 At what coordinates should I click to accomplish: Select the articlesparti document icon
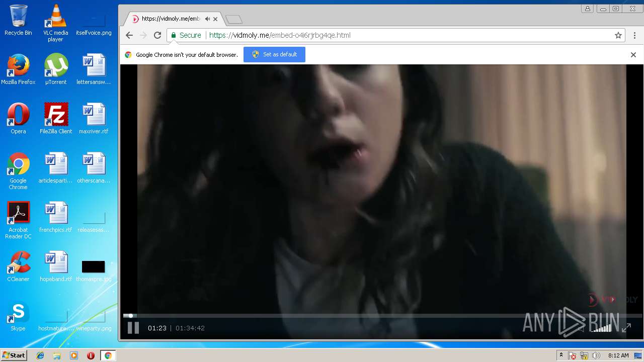[56, 167]
